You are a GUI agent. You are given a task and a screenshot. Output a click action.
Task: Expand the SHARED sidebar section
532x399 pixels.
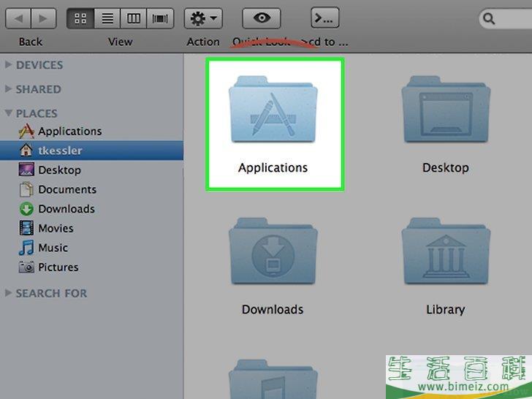click(x=9, y=89)
